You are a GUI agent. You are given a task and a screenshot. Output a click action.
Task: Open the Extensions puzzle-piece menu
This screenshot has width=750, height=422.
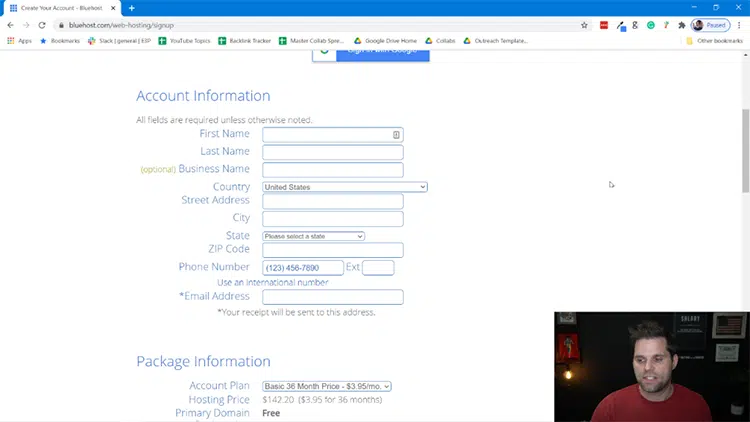(x=681, y=25)
